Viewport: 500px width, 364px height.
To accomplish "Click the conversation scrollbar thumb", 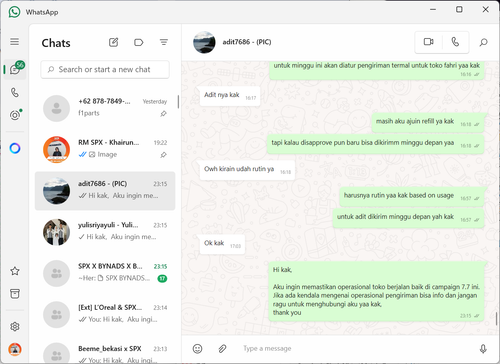I will pyautogui.click(x=496, y=319).
